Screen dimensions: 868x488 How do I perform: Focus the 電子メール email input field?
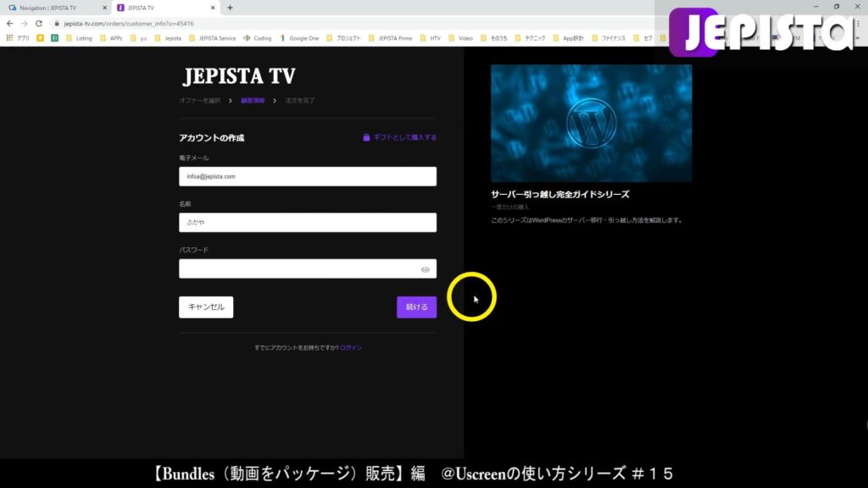pyautogui.click(x=307, y=176)
